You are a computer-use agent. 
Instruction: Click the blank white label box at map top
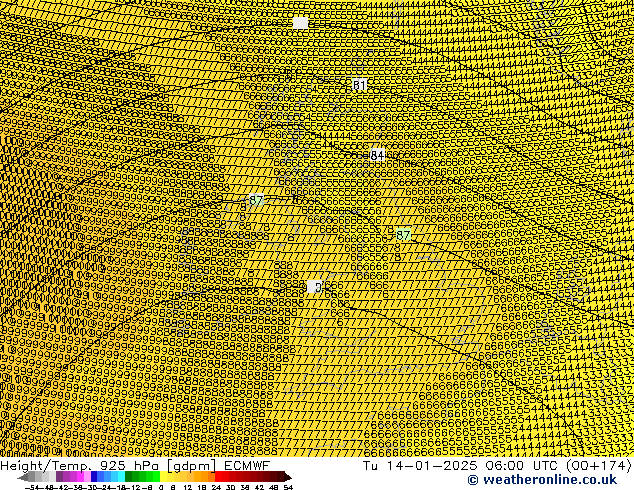(300, 23)
